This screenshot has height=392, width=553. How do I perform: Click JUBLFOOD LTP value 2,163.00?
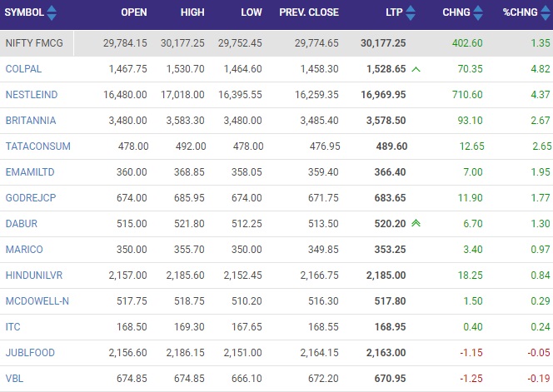pos(386,352)
